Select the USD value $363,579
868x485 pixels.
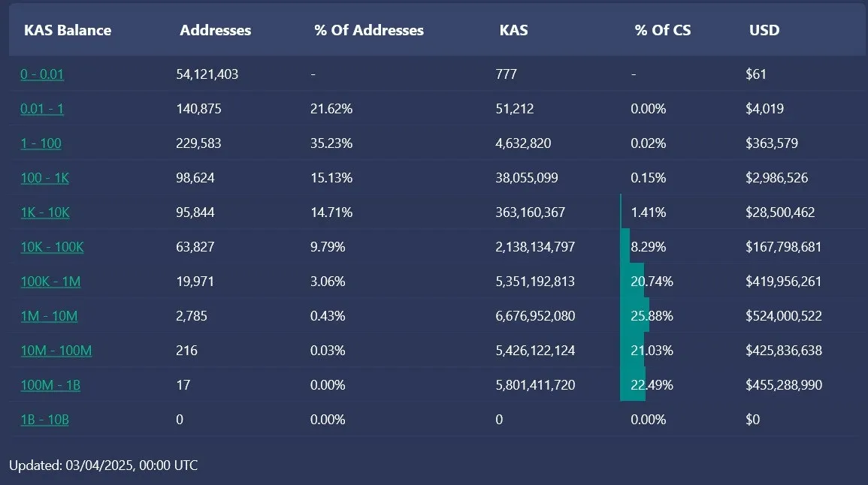[772, 143]
